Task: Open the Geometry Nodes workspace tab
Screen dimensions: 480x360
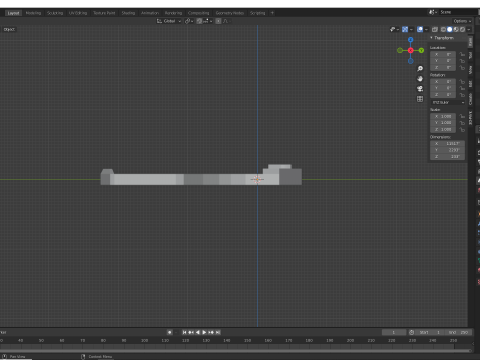Action: [230, 13]
